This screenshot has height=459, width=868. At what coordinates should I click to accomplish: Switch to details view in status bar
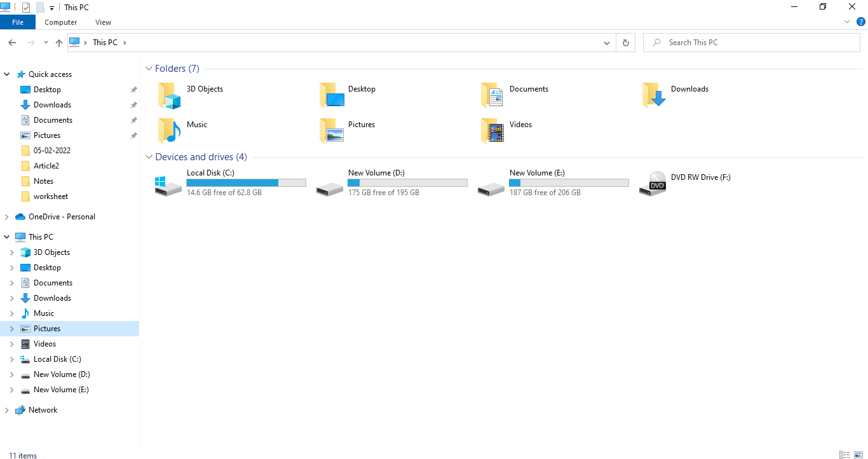click(x=843, y=455)
